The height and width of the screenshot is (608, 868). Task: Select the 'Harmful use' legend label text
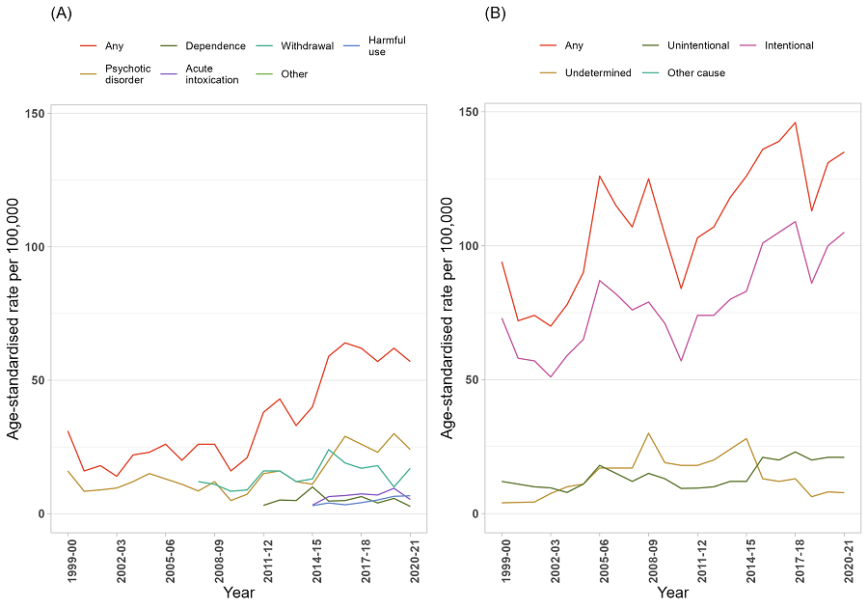pyautogui.click(x=387, y=46)
